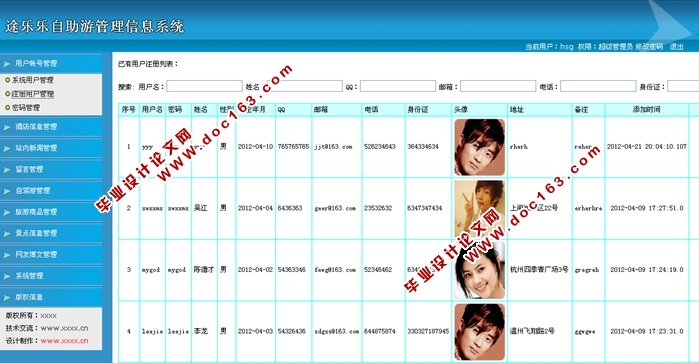Image resolution: width=699 pixels, height=363 pixels.
Task: Focus the 用户名 search field
Action: click(x=204, y=86)
